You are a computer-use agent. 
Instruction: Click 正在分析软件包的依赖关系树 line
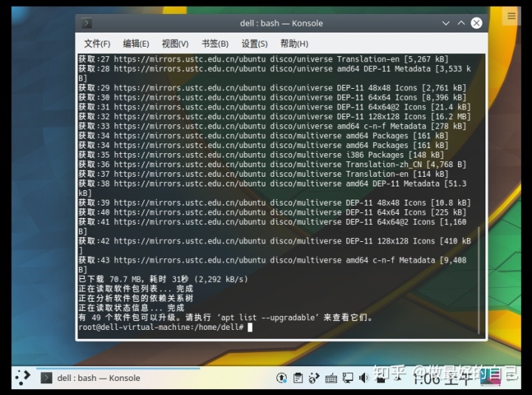tap(136, 299)
